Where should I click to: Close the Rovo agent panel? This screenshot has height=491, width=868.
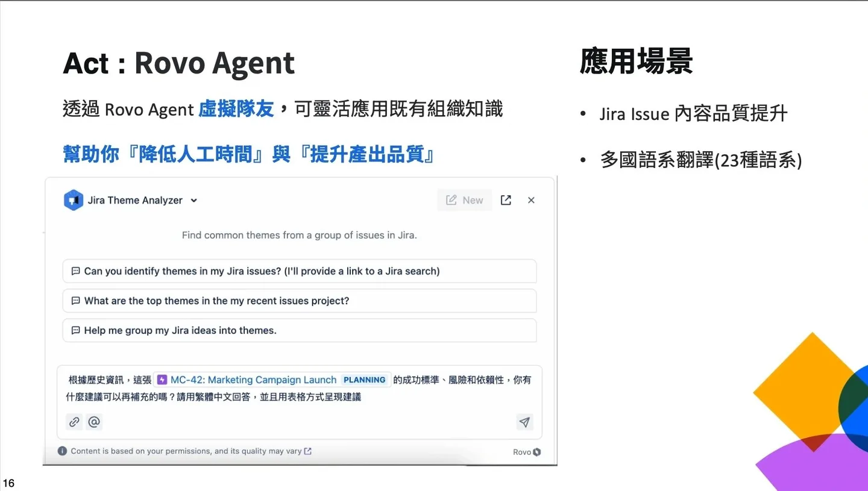pos(531,200)
